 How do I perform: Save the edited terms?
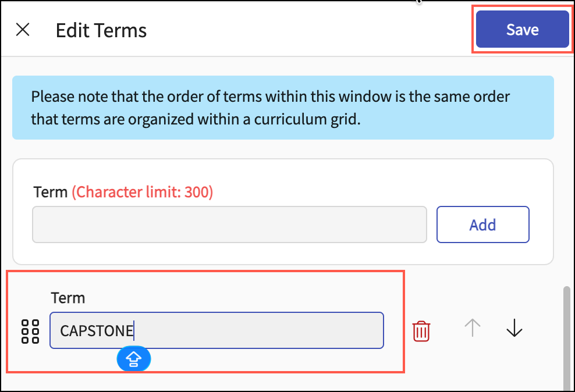click(x=522, y=30)
